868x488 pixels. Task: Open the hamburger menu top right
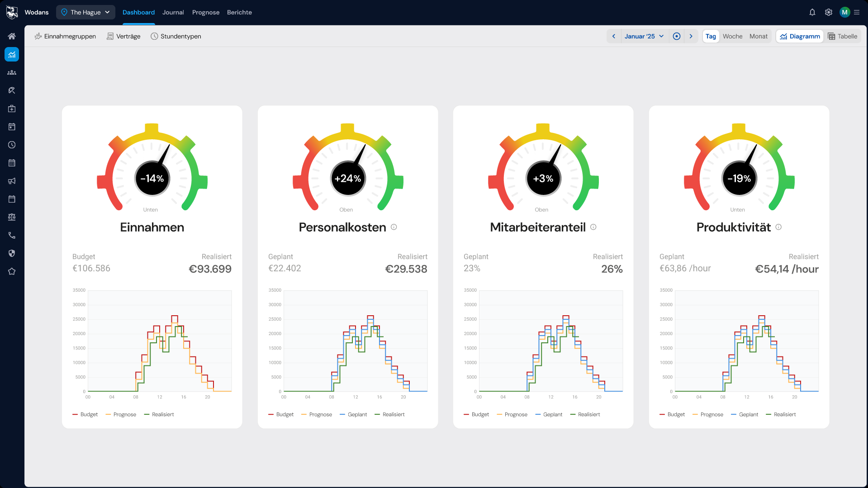click(x=857, y=12)
